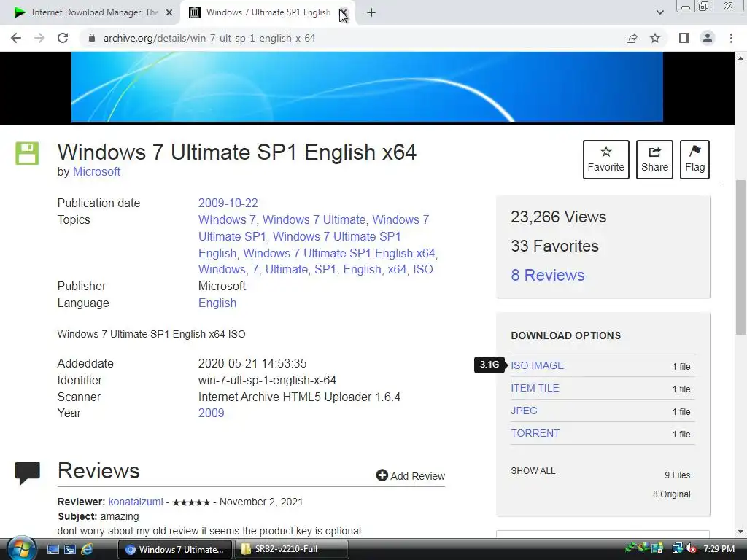Select the '33 Favorites' text
Screen dimensions: 747x560
pos(554,246)
